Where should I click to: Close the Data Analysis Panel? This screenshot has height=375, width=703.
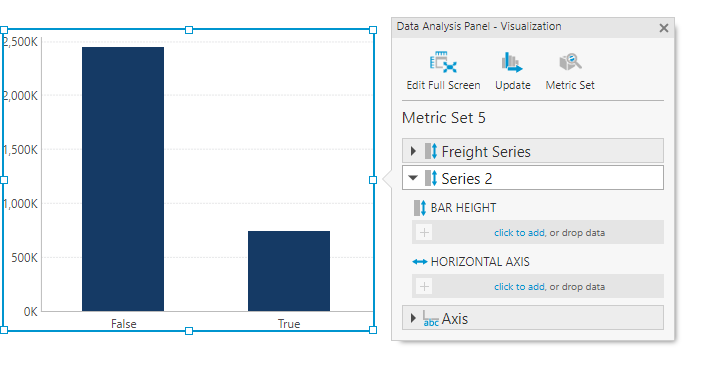664,28
